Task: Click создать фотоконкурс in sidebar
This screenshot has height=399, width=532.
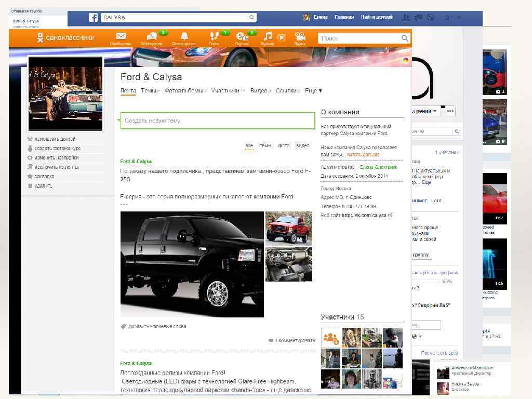Action: tap(57, 148)
